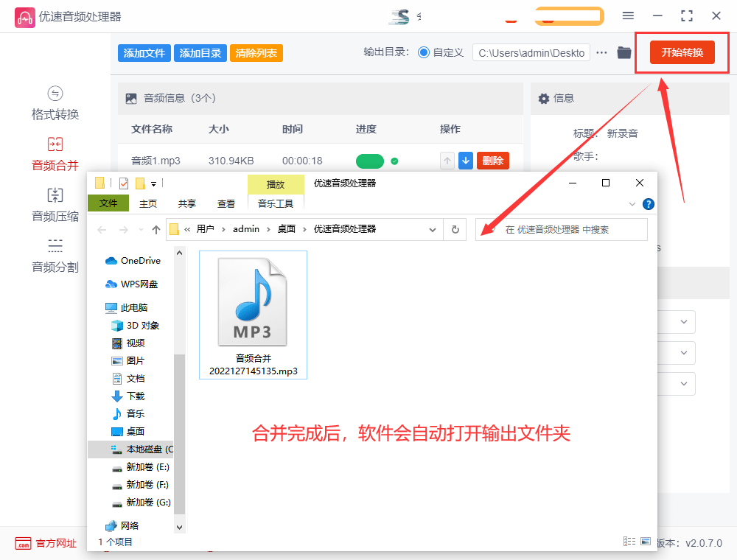This screenshot has height=560, width=737.
Task: Open first dropdown in the settings panel
Action: click(x=684, y=322)
